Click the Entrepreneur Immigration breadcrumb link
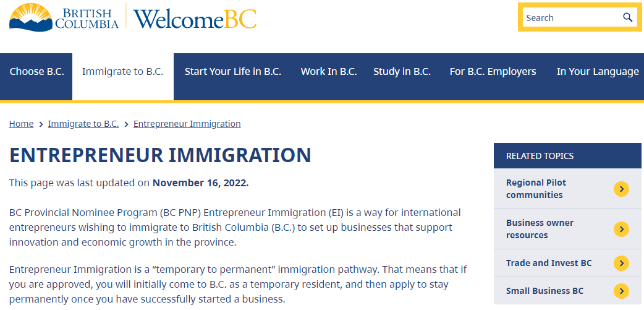The width and height of the screenshot is (644, 310). (187, 124)
